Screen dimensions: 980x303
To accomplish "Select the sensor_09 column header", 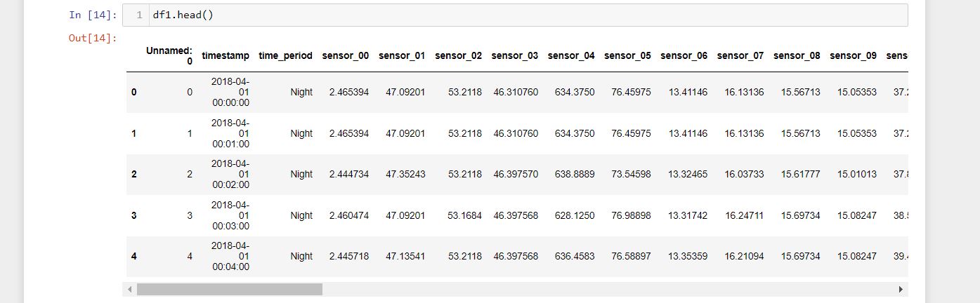I will [x=853, y=55].
